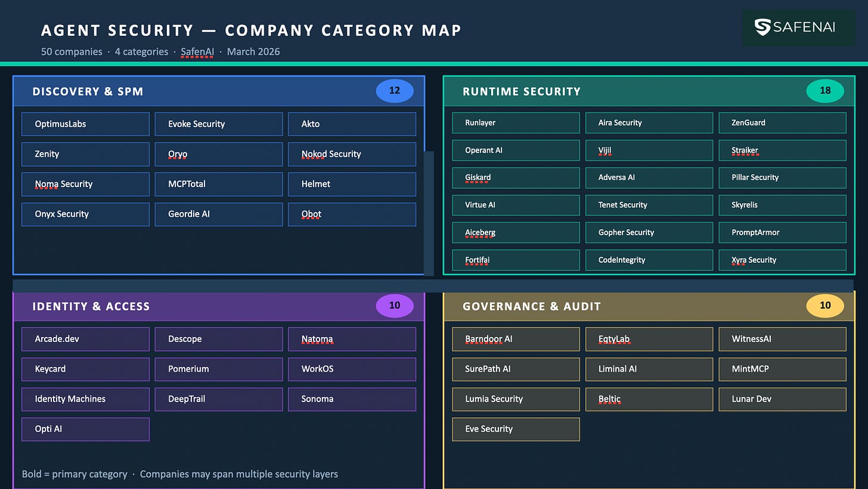Select the Governance & Audit category header
868x489 pixels.
click(x=649, y=306)
